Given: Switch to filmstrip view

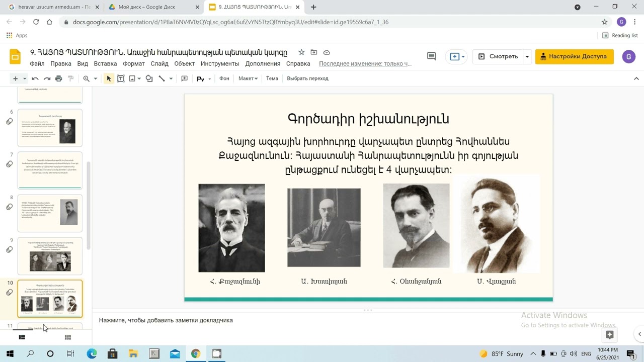Looking at the screenshot, I should pos(22,337).
